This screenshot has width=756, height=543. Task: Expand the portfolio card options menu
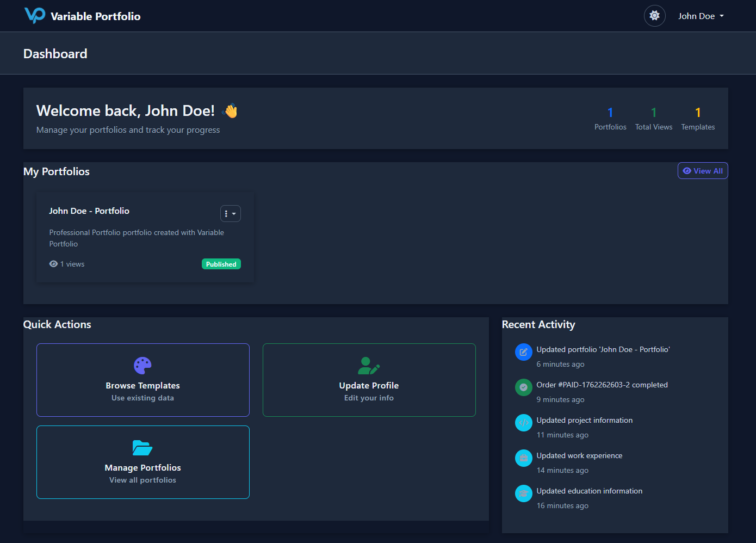230,214
